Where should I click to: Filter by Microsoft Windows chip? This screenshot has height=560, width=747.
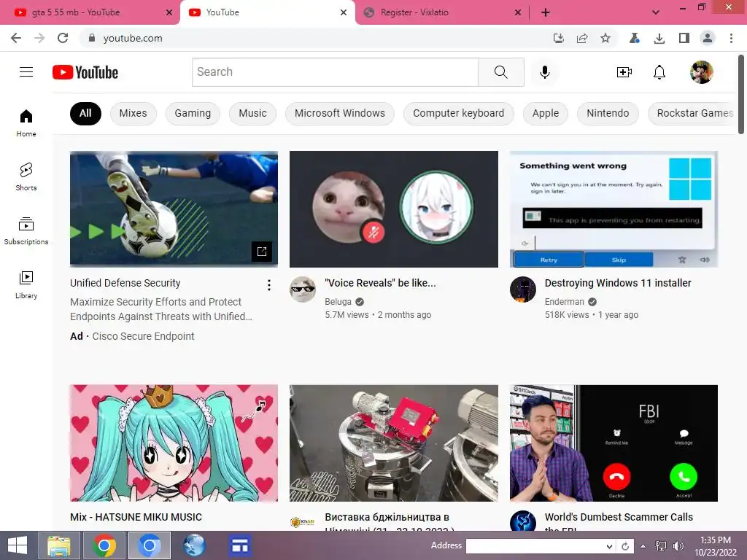tap(340, 113)
